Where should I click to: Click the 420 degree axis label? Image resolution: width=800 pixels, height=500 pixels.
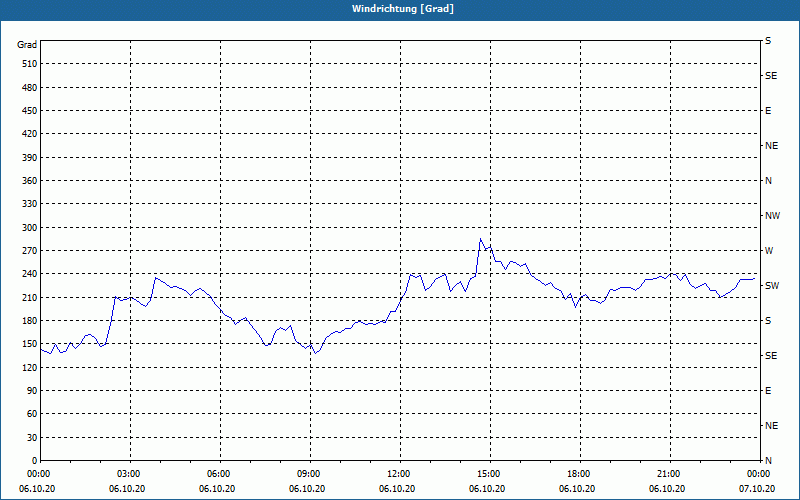point(30,134)
